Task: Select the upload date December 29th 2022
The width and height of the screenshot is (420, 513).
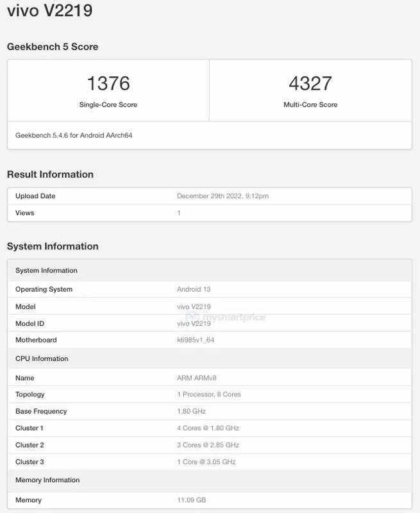Action: (x=223, y=196)
